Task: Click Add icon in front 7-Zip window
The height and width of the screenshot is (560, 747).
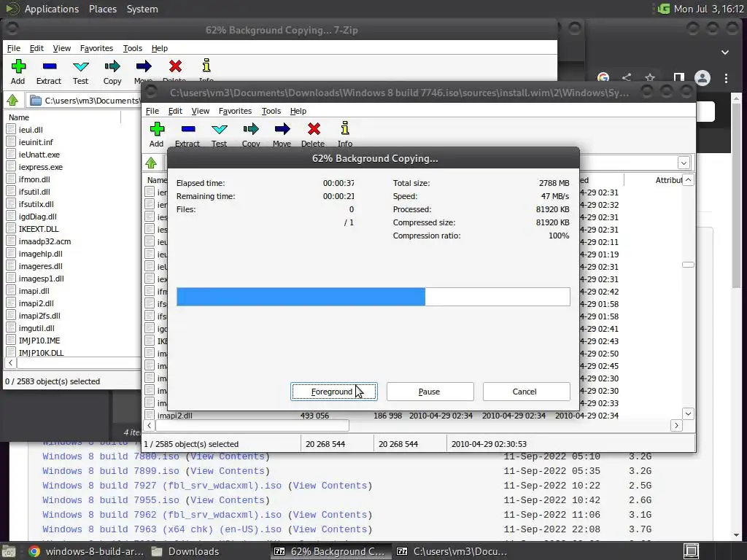Action: [157, 129]
